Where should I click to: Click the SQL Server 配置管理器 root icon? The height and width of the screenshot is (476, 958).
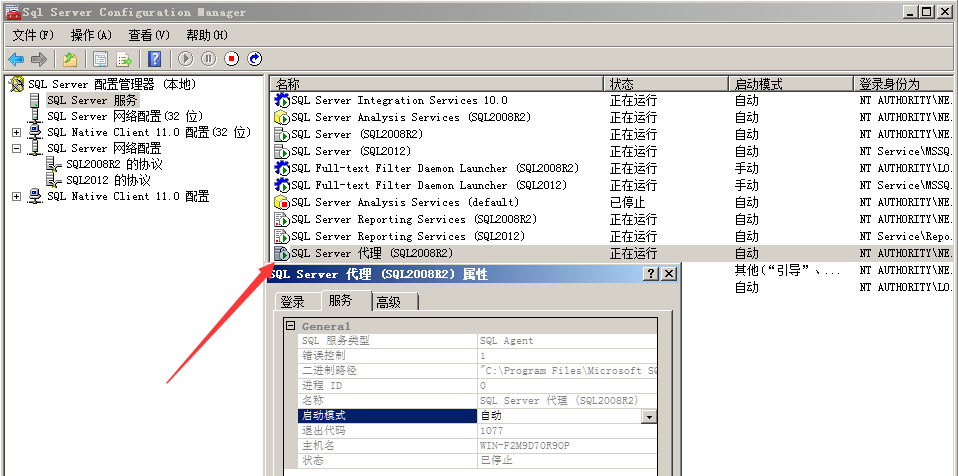click(x=17, y=84)
